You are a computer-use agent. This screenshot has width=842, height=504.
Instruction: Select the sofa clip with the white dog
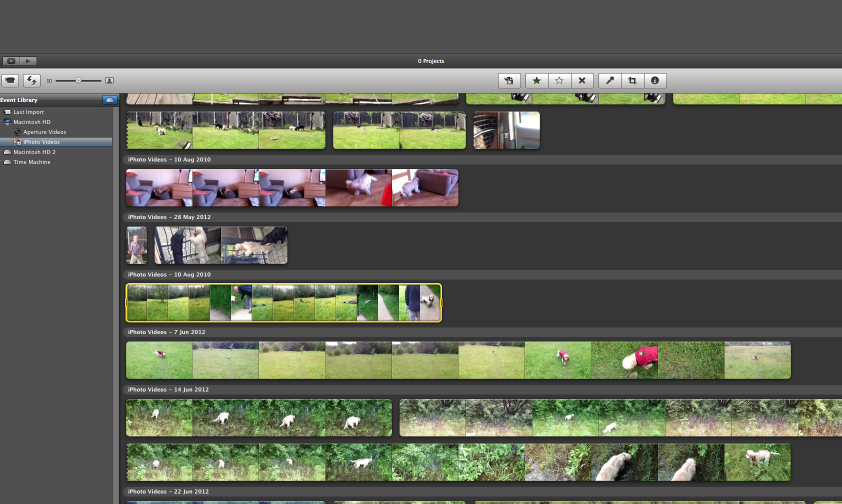292,188
